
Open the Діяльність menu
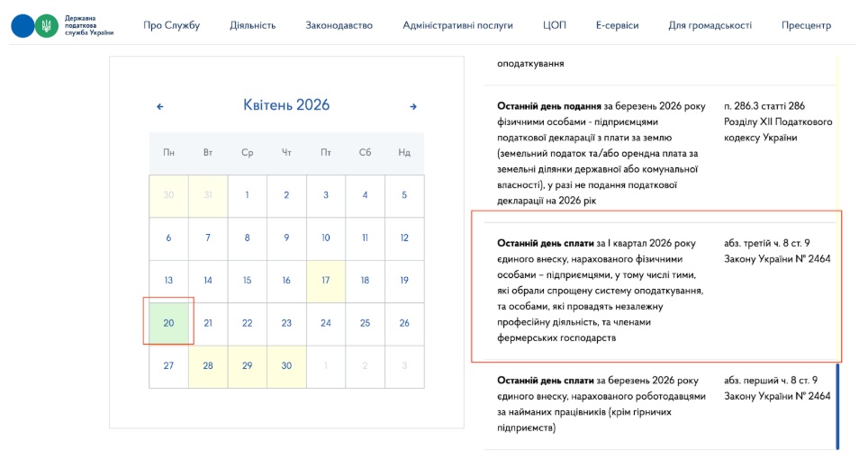(253, 25)
